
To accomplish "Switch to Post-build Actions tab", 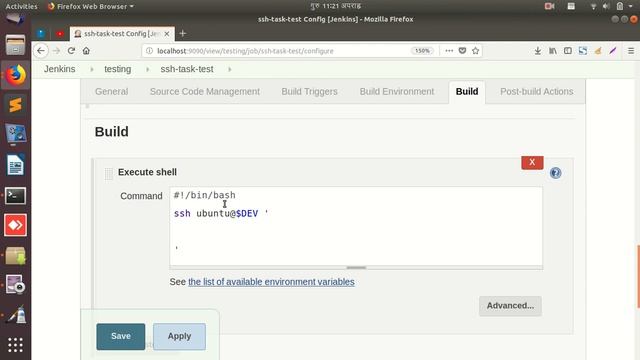I will 537,91.
